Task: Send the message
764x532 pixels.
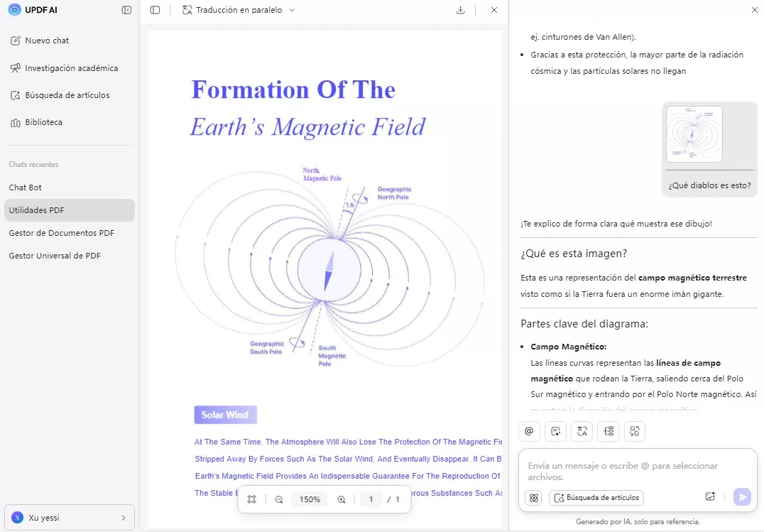Action: (x=742, y=497)
